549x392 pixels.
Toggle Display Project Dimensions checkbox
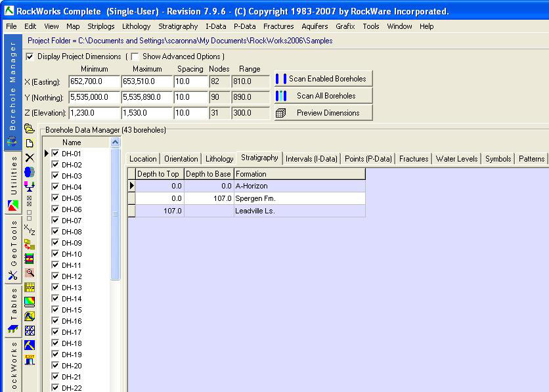pos(30,56)
